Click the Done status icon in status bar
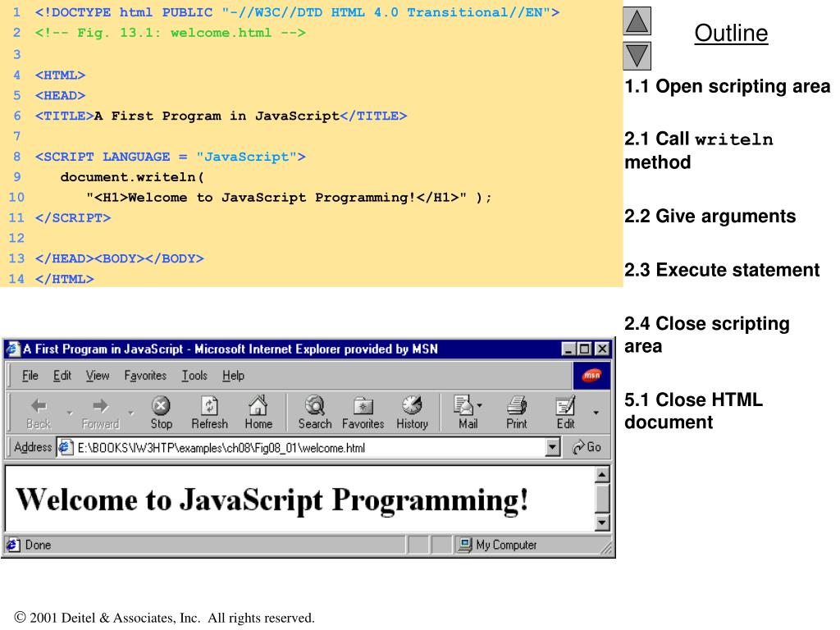The width and height of the screenshot is (840, 630). (13, 545)
